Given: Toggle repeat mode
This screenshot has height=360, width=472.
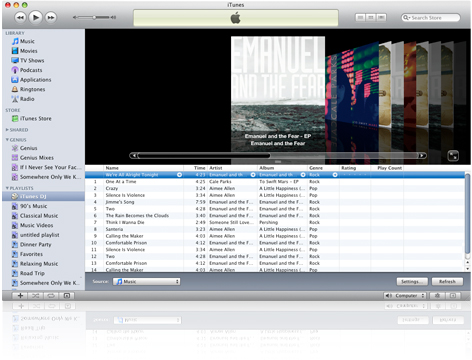Looking at the screenshot, I should [51, 296].
